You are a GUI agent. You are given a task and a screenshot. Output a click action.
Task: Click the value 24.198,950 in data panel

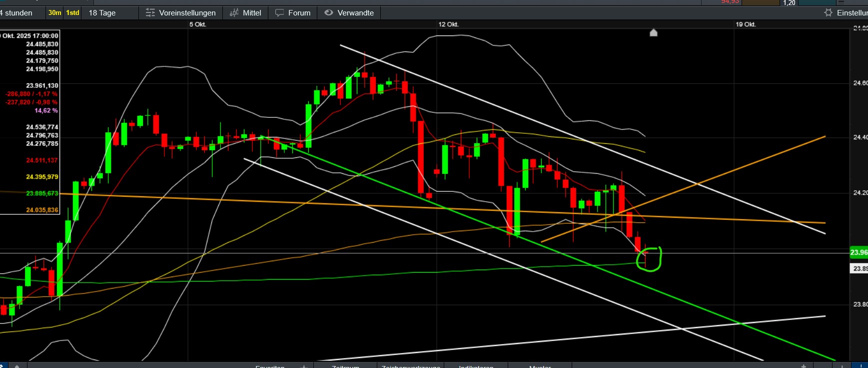tap(42, 69)
